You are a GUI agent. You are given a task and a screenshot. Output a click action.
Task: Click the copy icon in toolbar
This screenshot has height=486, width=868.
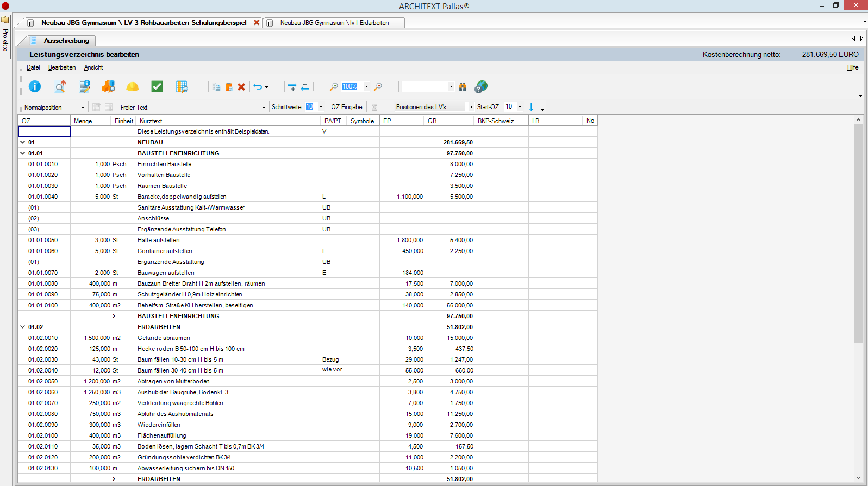(x=216, y=87)
